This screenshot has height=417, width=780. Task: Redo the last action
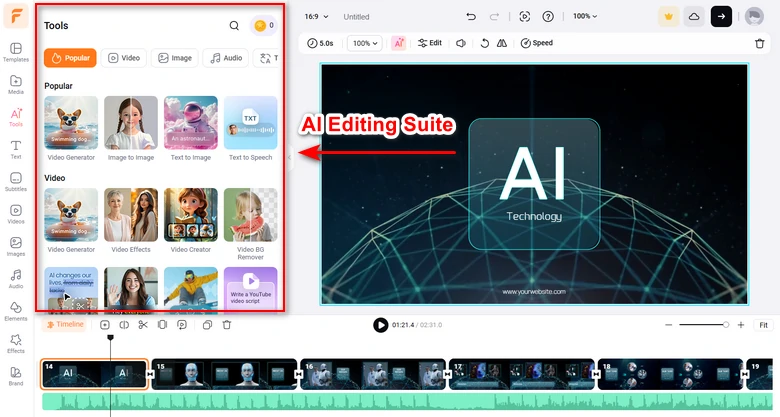click(x=494, y=16)
